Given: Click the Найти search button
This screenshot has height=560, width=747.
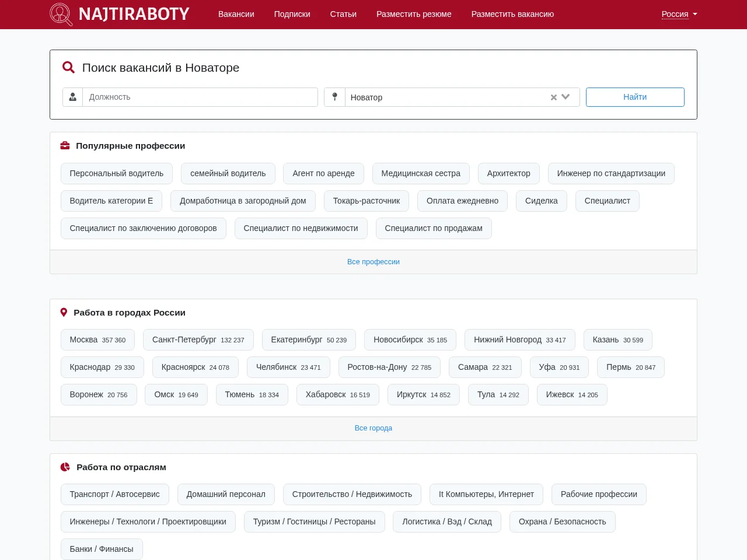Looking at the screenshot, I should [x=635, y=97].
